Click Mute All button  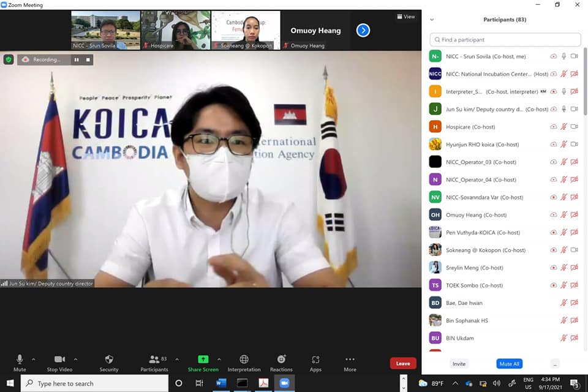[509, 364]
